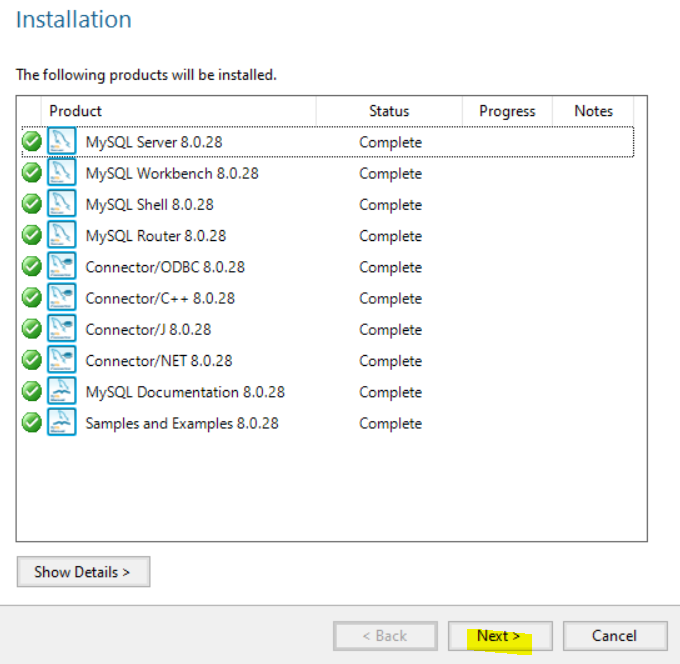680x664 pixels.
Task: Click green checkmark beside Connector/NET
Action: pyautogui.click(x=32, y=360)
